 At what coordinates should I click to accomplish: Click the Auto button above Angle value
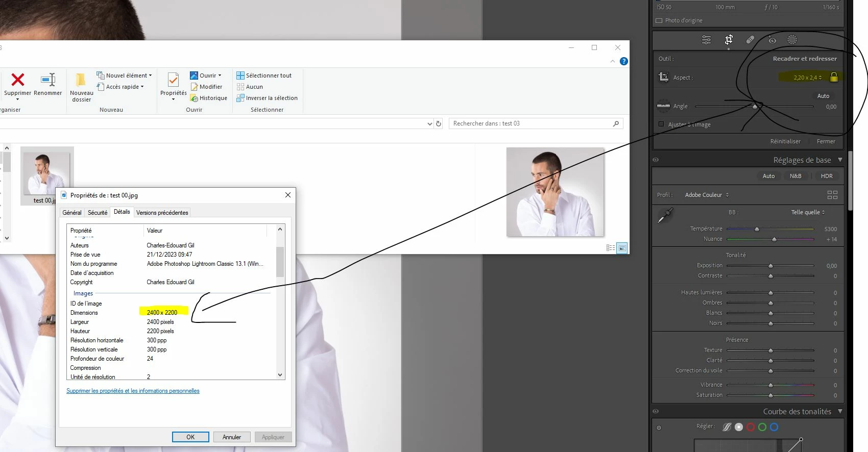coord(823,96)
